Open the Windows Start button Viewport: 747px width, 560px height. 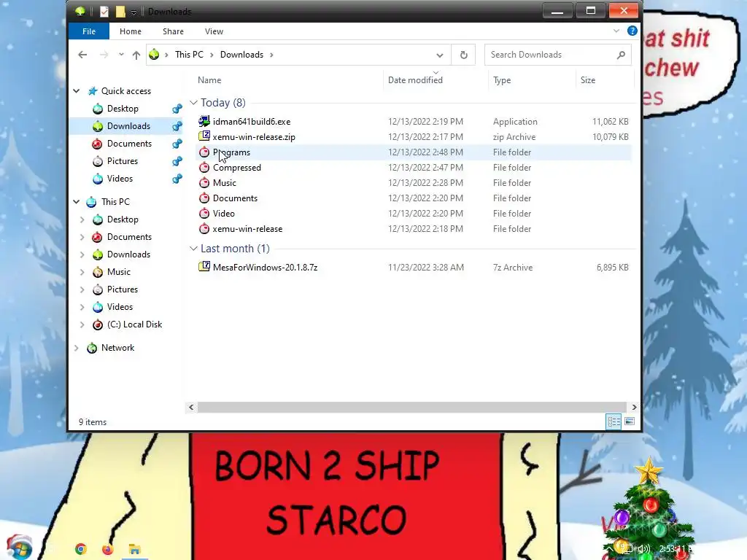tap(19, 548)
